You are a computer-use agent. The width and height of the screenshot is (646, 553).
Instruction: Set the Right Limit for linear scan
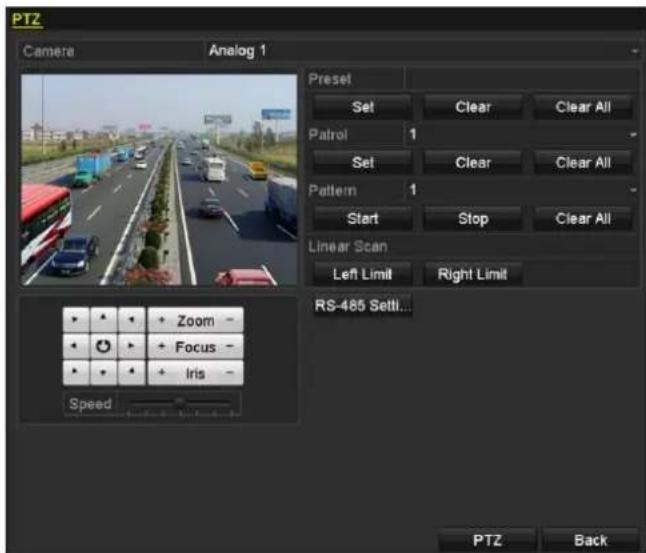[x=473, y=274]
